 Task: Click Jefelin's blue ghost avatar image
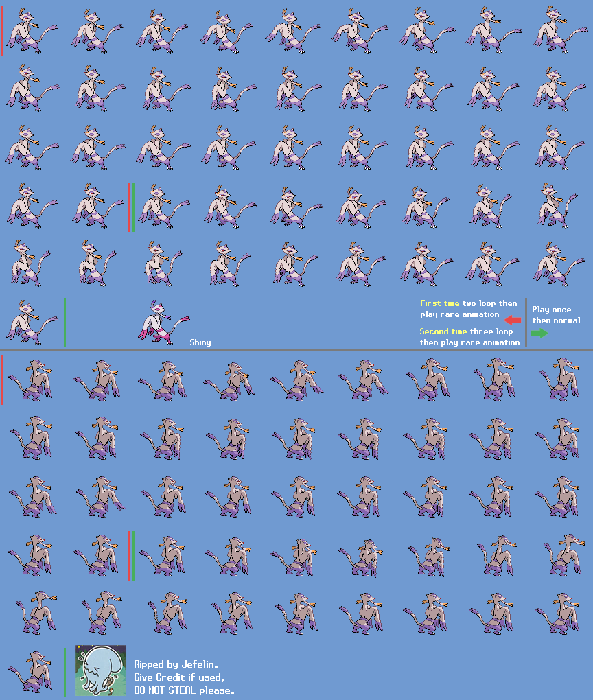pos(101,670)
